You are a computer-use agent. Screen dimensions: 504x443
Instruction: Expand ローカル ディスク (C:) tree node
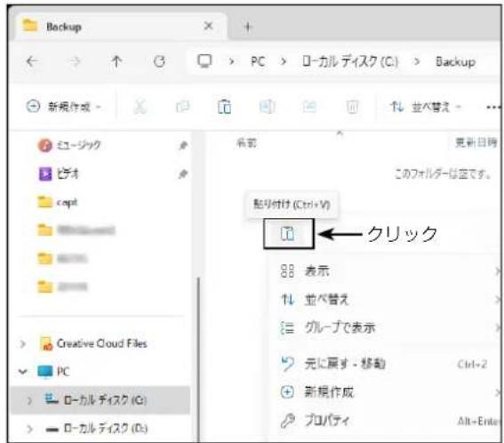(x=29, y=400)
